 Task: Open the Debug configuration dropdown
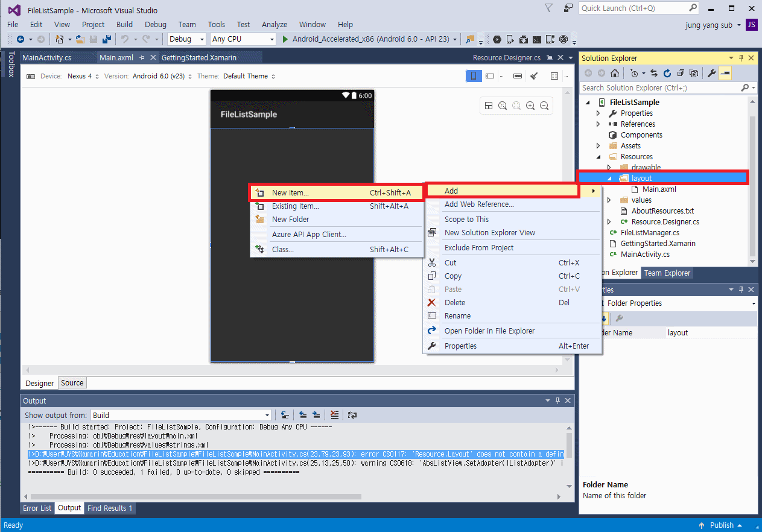(x=187, y=39)
